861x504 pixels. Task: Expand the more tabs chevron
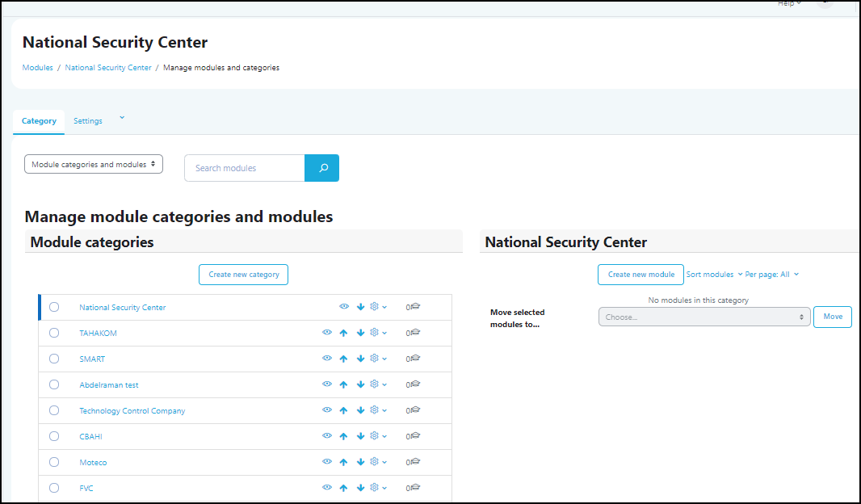click(122, 117)
